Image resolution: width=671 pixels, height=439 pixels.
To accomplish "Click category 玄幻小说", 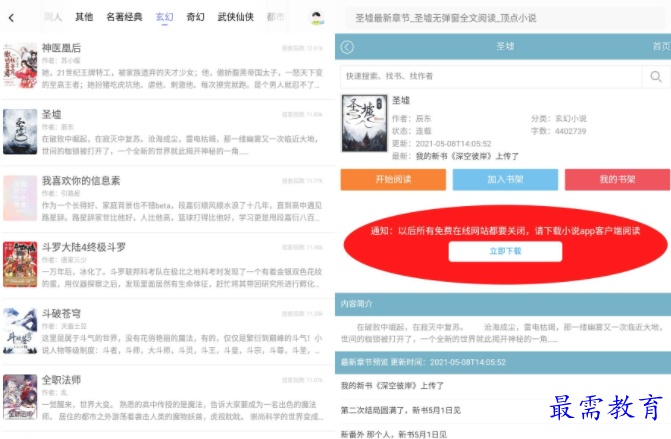I will [570, 119].
